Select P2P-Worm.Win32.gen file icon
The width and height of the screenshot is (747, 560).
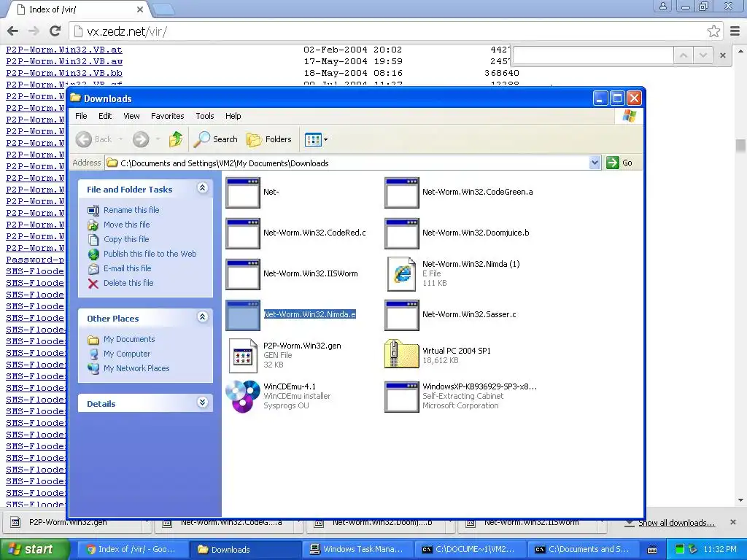click(242, 356)
